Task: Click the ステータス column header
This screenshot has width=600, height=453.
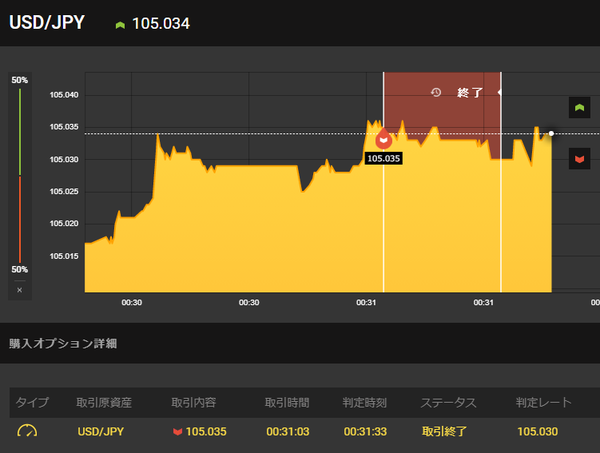Action: click(x=448, y=402)
